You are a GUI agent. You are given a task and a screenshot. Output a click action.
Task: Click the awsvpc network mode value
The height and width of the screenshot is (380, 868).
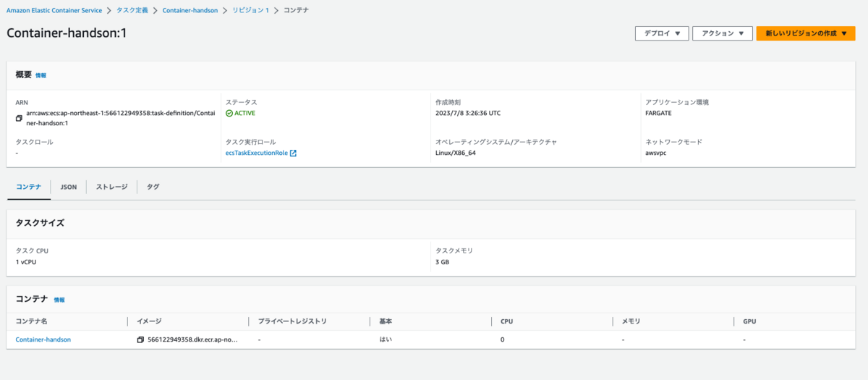(658, 153)
